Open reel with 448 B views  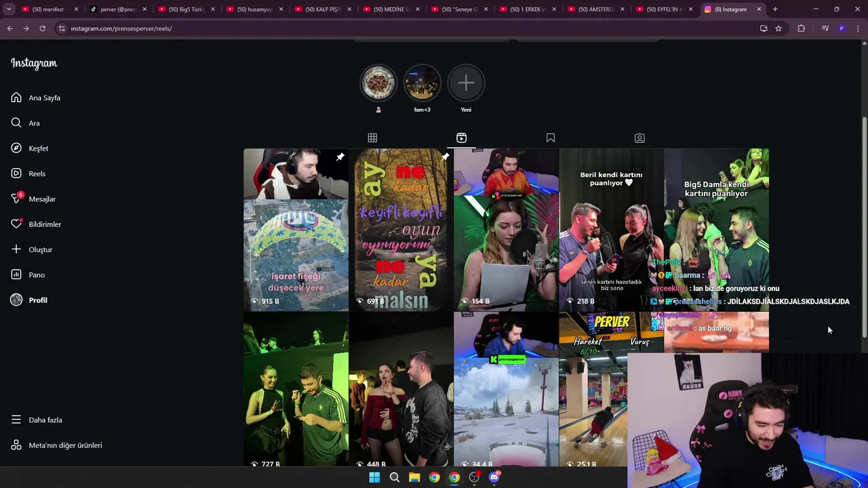(401, 390)
